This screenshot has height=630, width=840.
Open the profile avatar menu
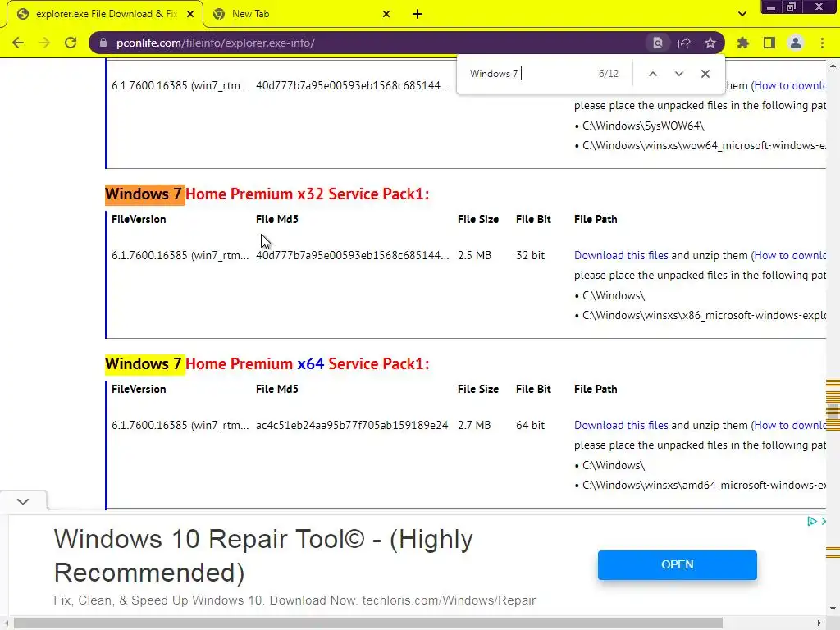tap(796, 43)
